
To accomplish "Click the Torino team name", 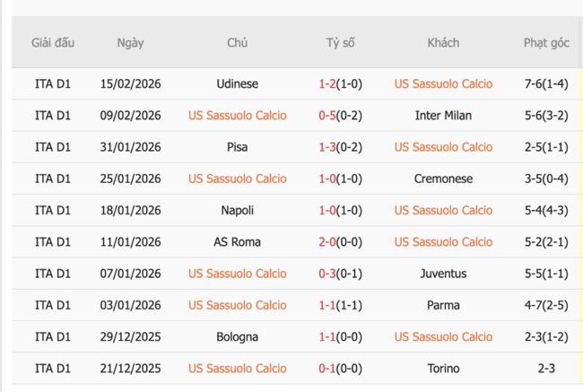I will [443, 368].
